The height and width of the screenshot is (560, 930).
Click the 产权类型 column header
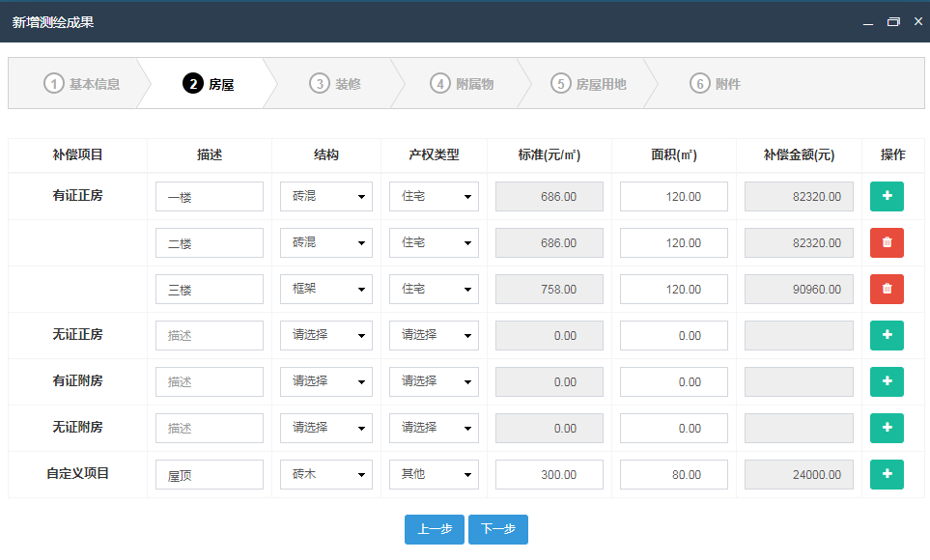click(434, 154)
